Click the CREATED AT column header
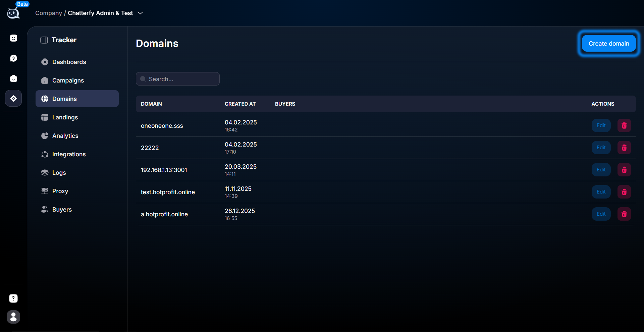The width and height of the screenshot is (644, 332). [240, 104]
